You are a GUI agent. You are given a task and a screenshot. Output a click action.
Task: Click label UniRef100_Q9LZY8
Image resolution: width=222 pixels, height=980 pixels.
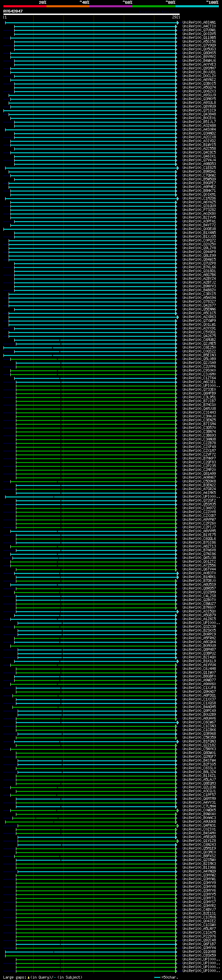click(x=199, y=248)
